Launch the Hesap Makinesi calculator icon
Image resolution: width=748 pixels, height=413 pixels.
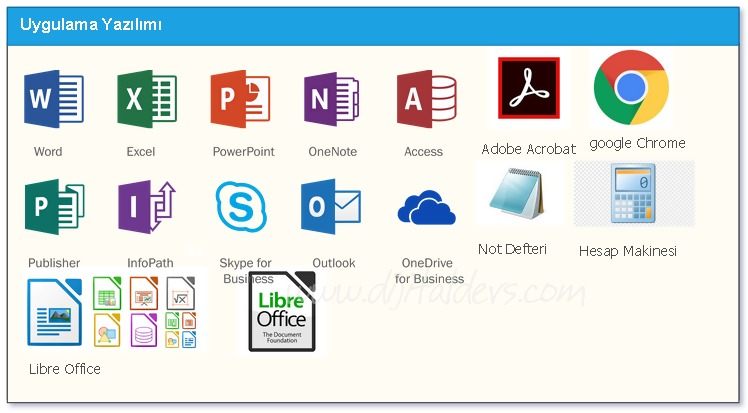pos(632,195)
